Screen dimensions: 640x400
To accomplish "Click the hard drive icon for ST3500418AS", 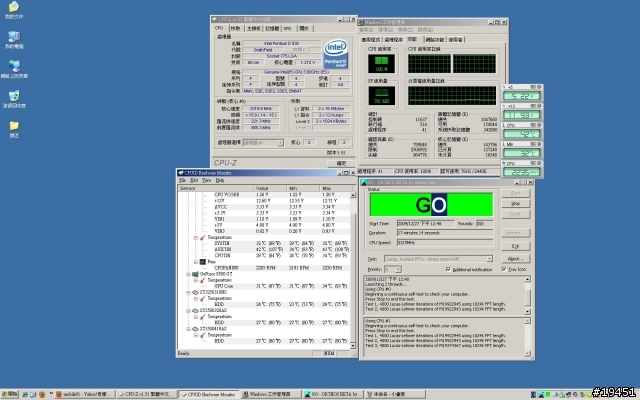I will tap(195, 329).
